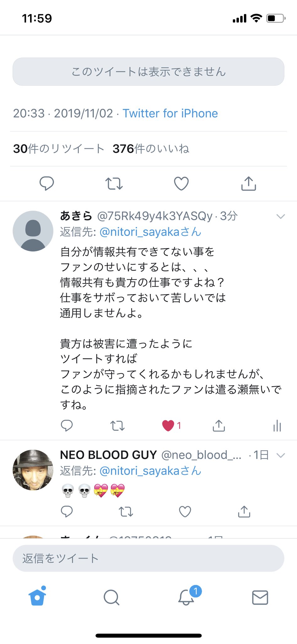Open chevron menu on あきら's tweet
This screenshot has height=644, width=297.
(x=280, y=216)
